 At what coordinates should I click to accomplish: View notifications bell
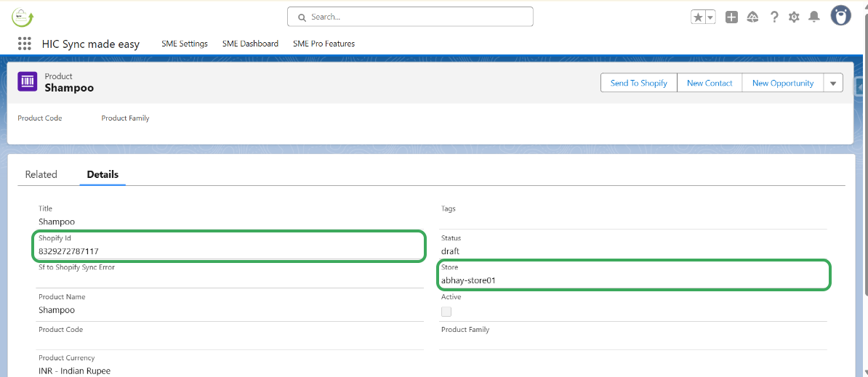(814, 17)
